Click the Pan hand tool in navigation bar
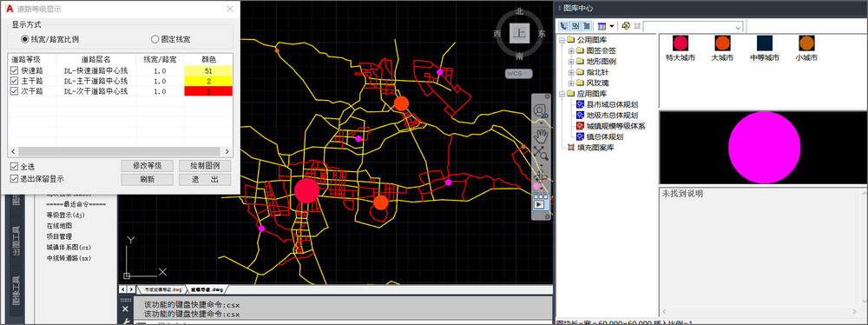Image resolution: width=868 pixels, height=325 pixels. (540, 134)
